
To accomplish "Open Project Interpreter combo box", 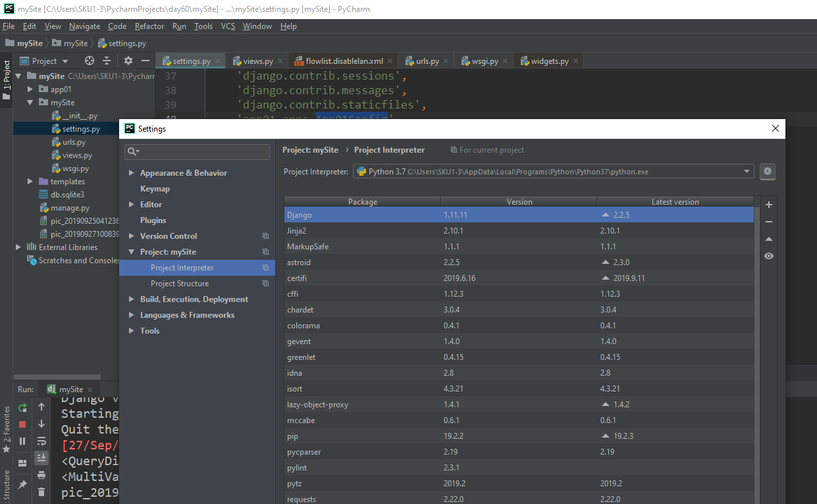I will tap(554, 172).
